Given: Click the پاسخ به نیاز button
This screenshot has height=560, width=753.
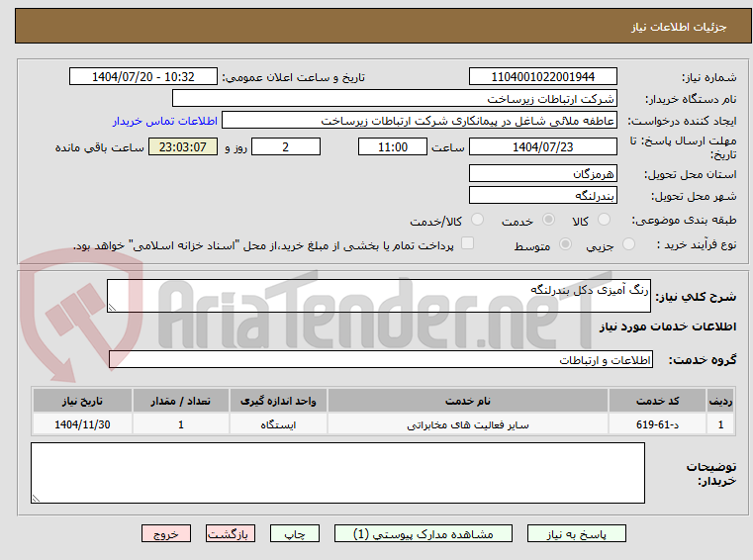Looking at the screenshot, I should (576, 533).
